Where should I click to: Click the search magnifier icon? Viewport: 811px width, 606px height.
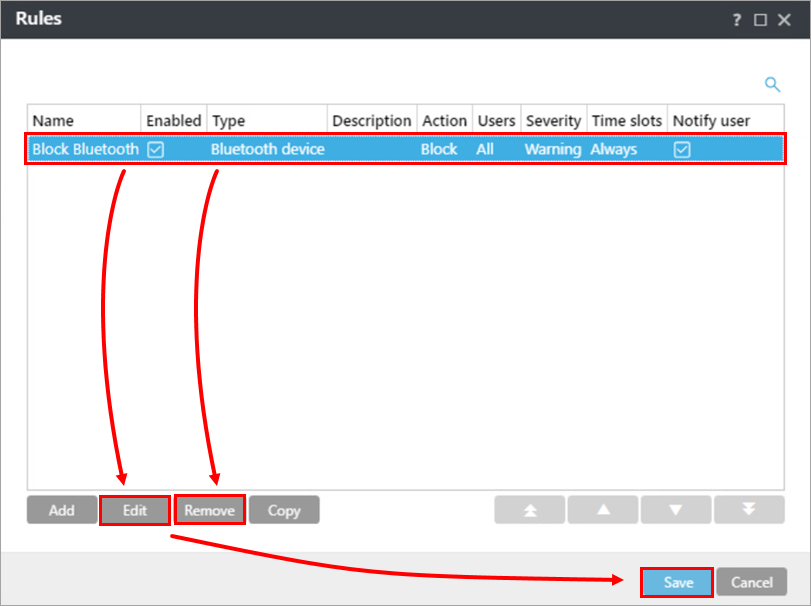pos(772,85)
